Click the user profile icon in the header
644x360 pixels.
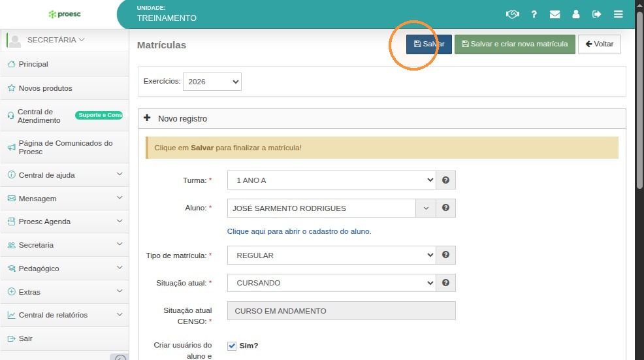pyautogui.click(x=576, y=14)
